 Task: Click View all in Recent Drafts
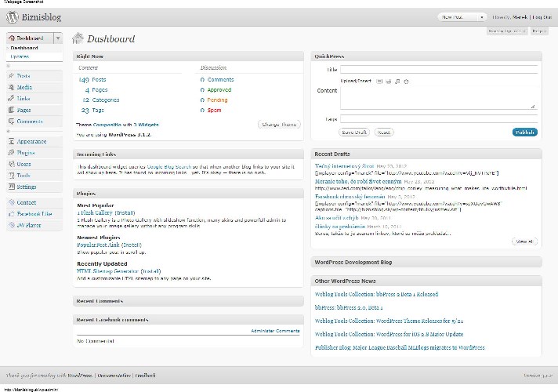click(524, 241)
